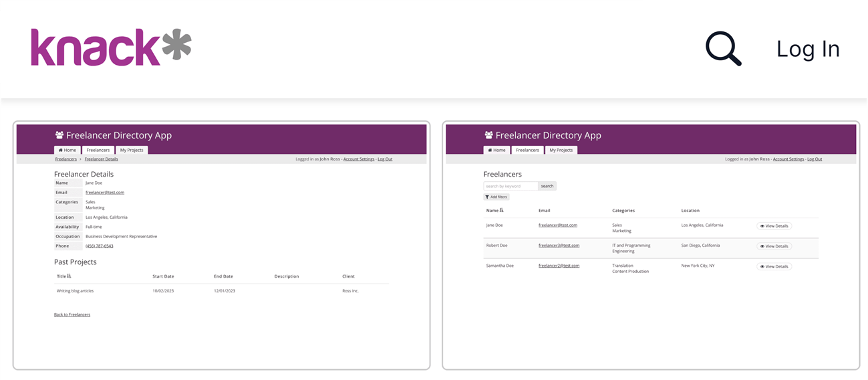868x380 pixels.
Task: Click phone number (456) 787-6543
Action: coord(100,246)
